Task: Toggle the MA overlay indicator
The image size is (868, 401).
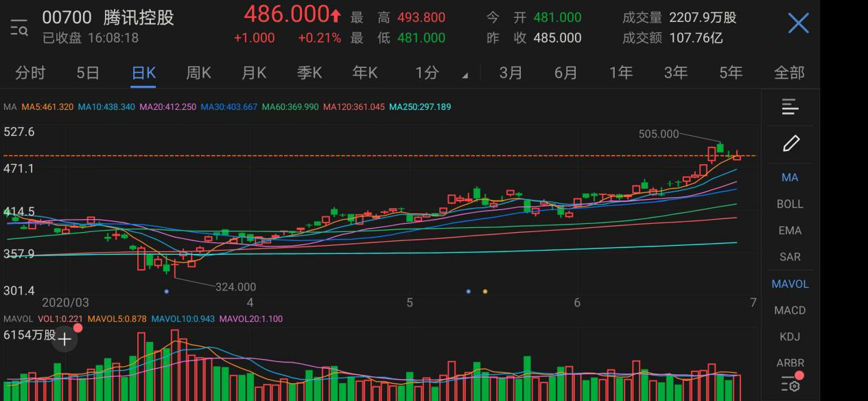Action: coord(790,177)
